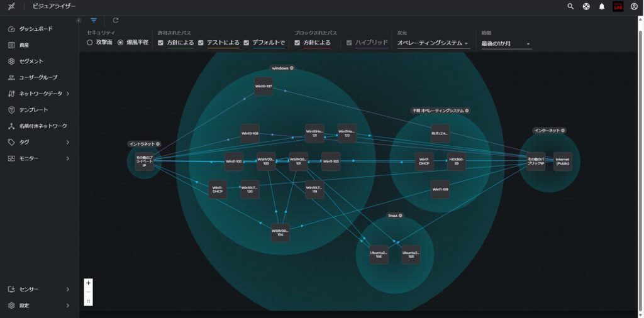Click the 資産 list icon
The height and width of the screenshot is (318, 644).
11,45
